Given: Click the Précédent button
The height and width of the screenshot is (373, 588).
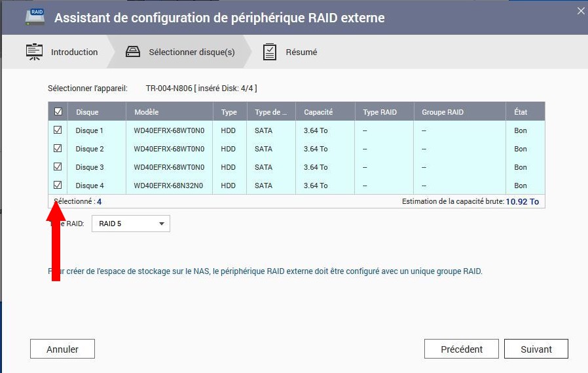Looking at the screenshot, I should tap(461, 349).
